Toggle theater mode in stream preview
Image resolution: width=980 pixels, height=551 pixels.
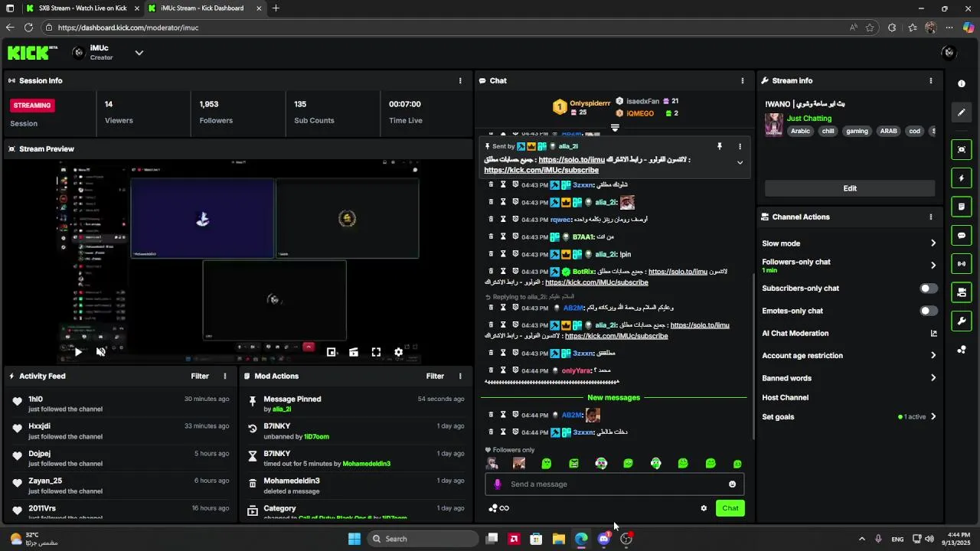tap(354, 352)
